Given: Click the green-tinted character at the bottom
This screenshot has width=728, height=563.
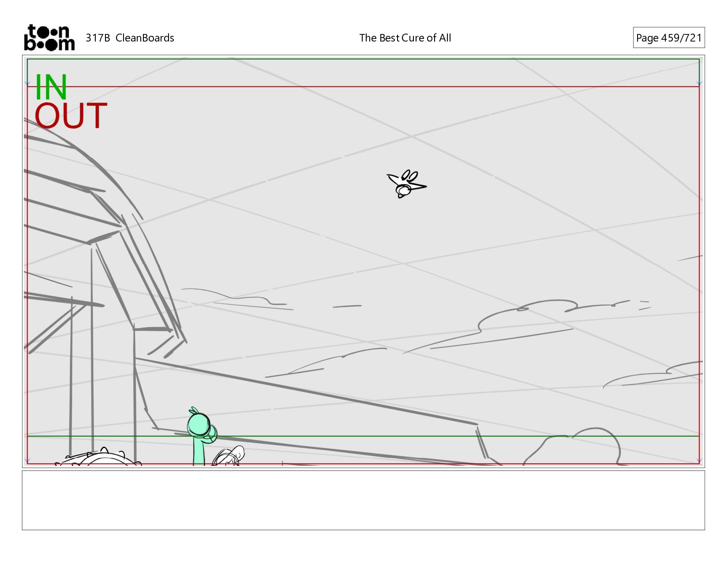Looking at the screenshot, I should [202, 436].
